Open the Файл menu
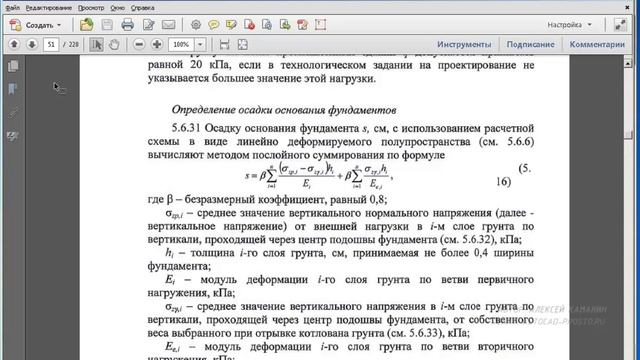 coord(13,8)
